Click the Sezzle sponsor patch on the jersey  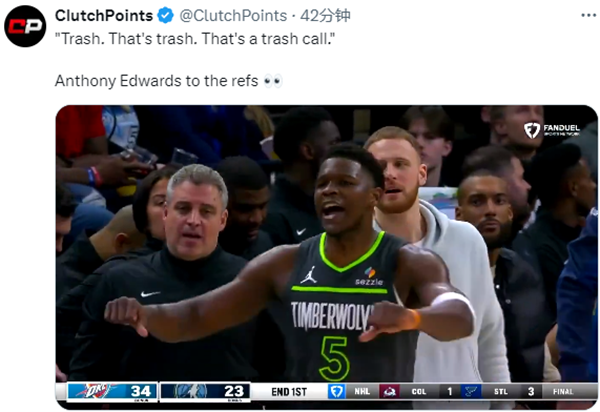[369, 277]
